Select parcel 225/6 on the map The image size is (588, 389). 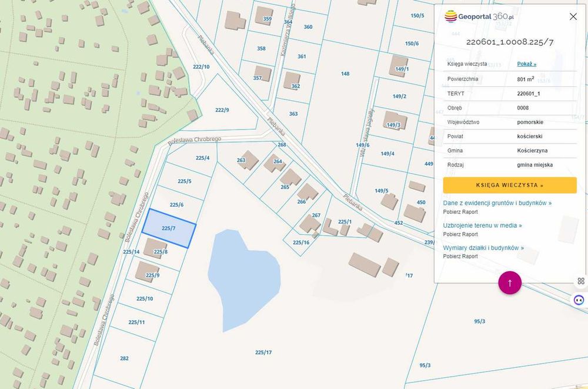click(x=176, y=205)
